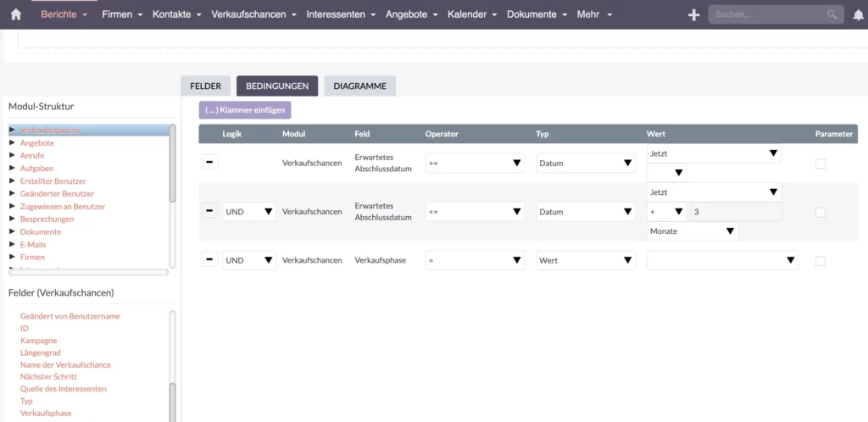
Task: Open 'Jetzt' Wert dropdown in second row
Action: click(x=714, y=192)
